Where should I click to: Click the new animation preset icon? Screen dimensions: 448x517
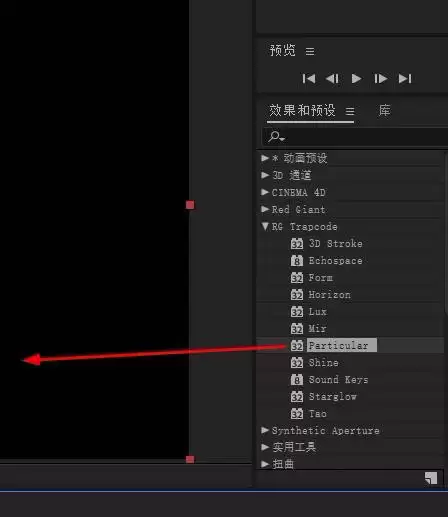[x=431, y=478]
